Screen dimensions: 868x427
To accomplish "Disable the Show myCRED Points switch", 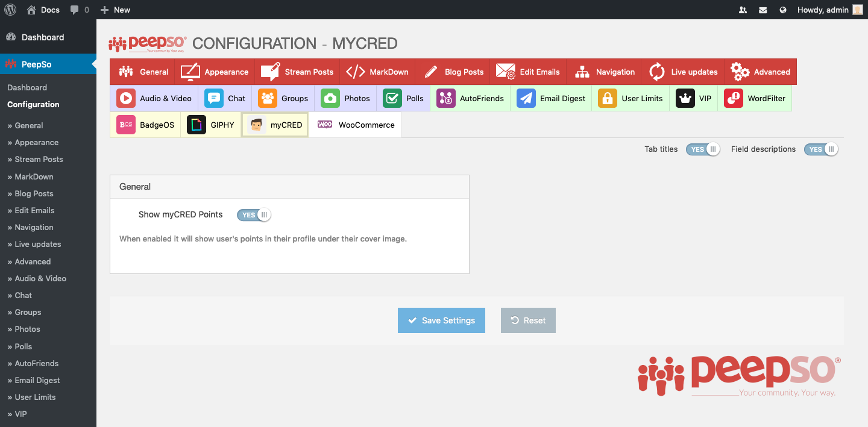I will click(x=254, y=215).
